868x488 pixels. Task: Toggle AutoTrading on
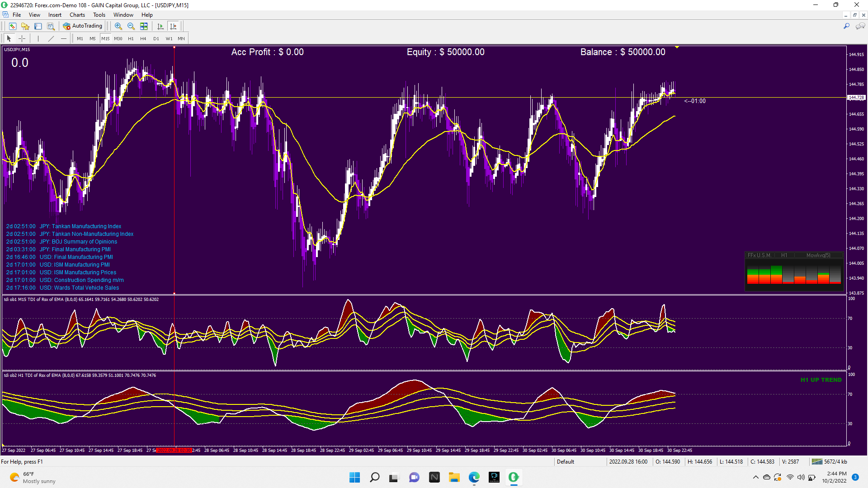point(83,26)
